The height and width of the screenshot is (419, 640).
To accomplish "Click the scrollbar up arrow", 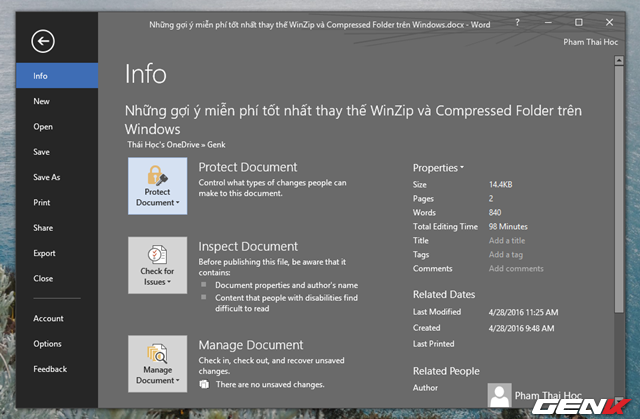I will (619, 60).
